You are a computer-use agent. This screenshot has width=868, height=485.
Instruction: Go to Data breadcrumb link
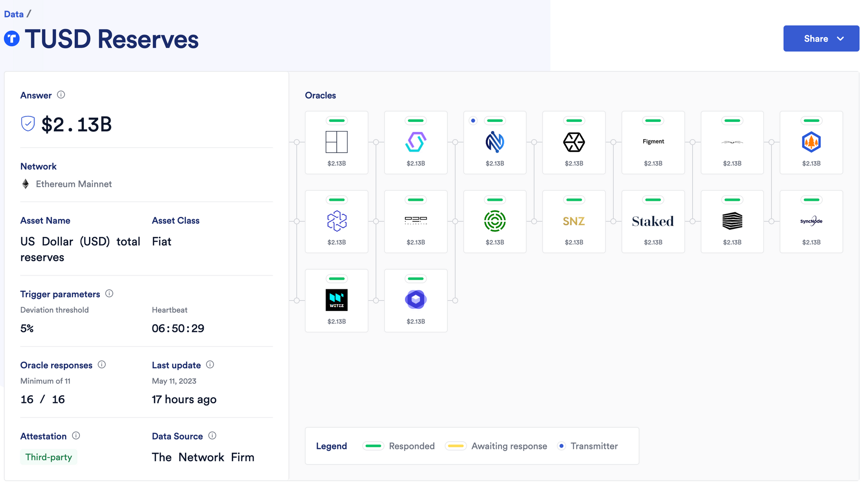(14, 14)
